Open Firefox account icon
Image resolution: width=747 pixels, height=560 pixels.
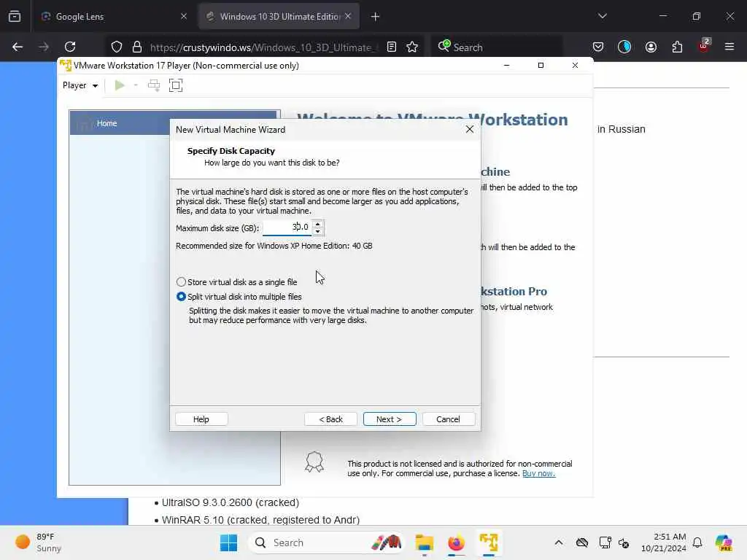(651, 47)
